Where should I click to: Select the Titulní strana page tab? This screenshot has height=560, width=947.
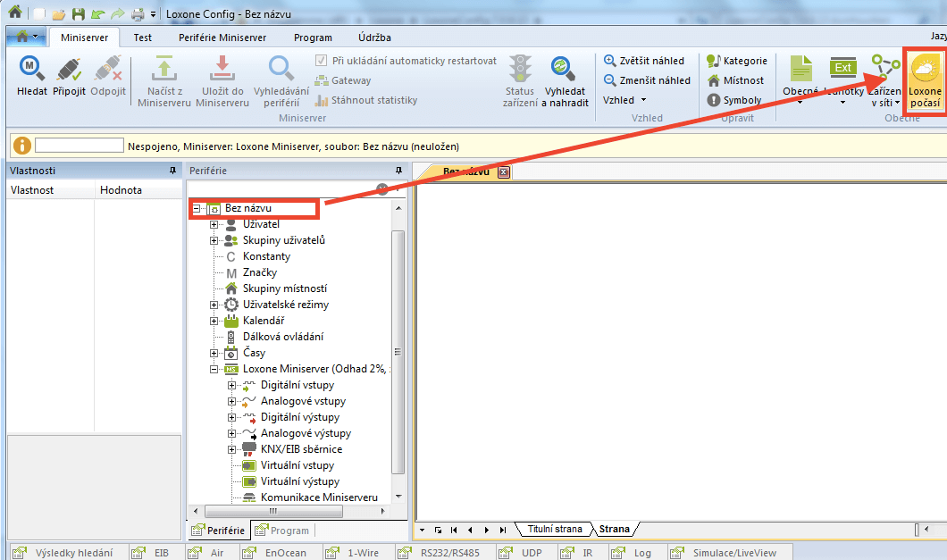click(554, 529)
